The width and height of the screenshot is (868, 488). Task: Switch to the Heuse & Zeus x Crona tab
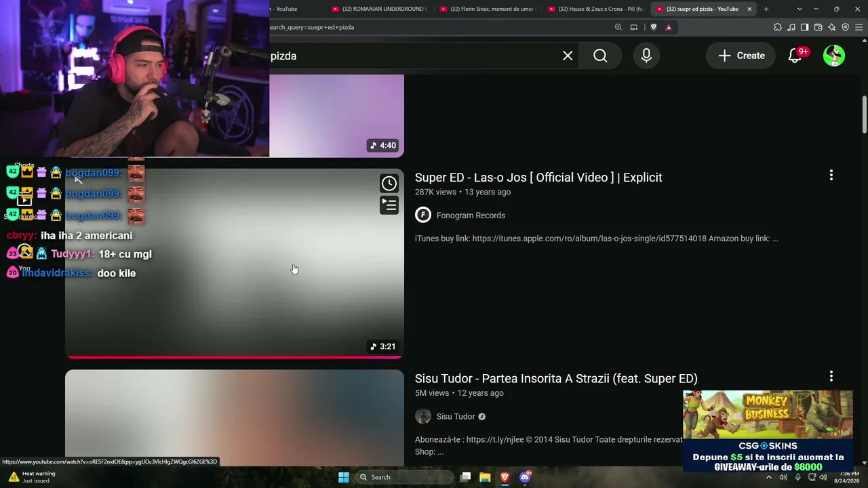pyautogui.click(x=595, y=9)
